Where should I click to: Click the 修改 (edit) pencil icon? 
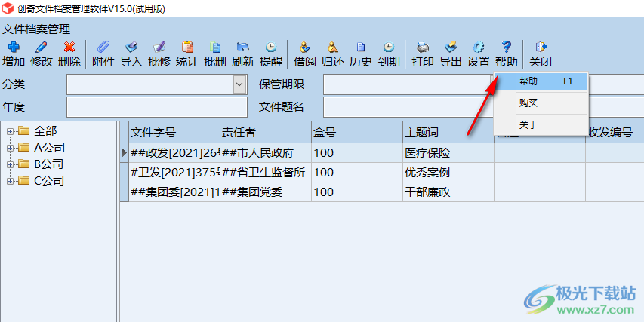(41, 48)
